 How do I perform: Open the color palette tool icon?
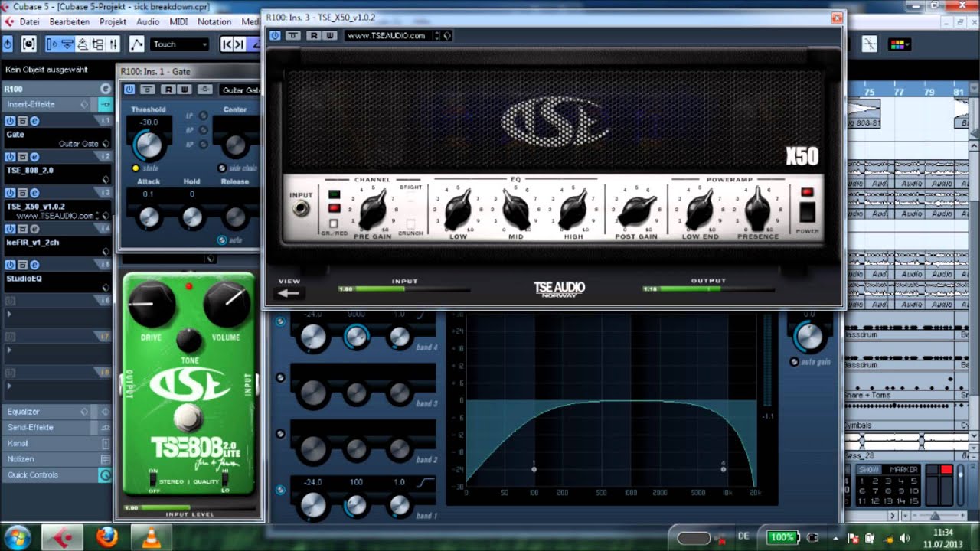pos(899,44)
